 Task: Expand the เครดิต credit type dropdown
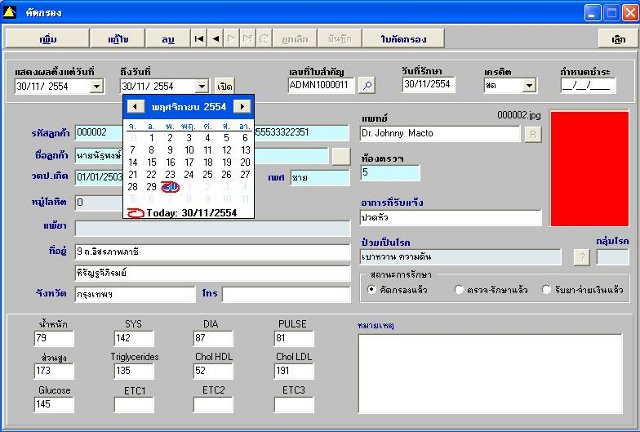coord(529,85)
